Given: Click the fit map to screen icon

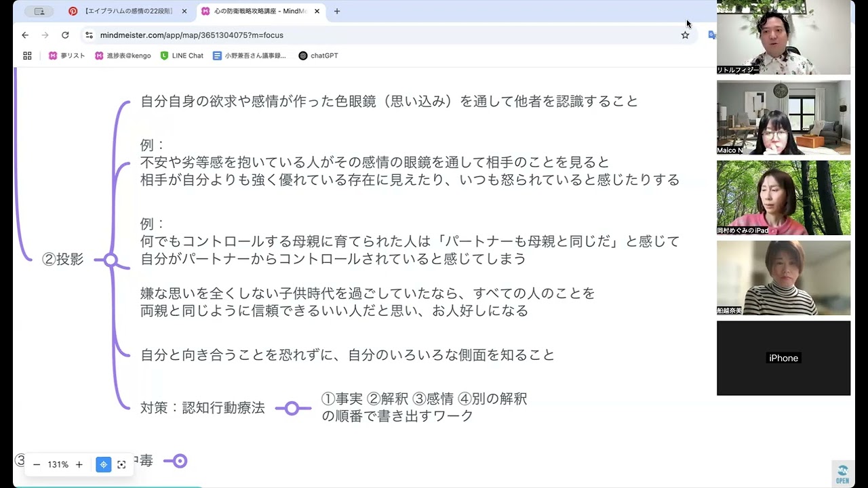Looking at the screenshot, I should 121,464.
